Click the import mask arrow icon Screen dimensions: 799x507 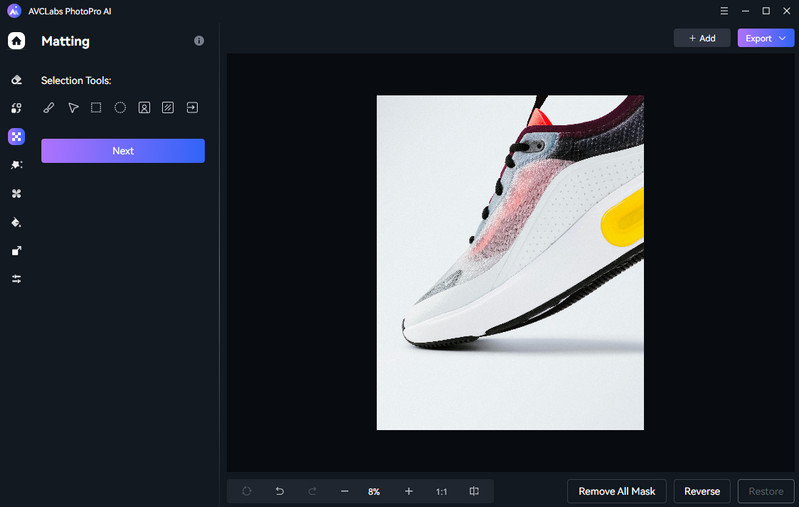[192, 108]
